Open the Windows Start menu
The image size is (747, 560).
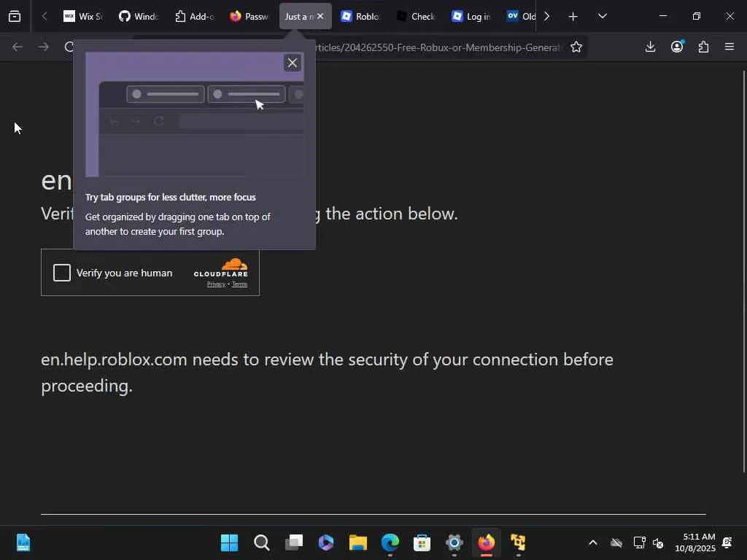[229, 542]
